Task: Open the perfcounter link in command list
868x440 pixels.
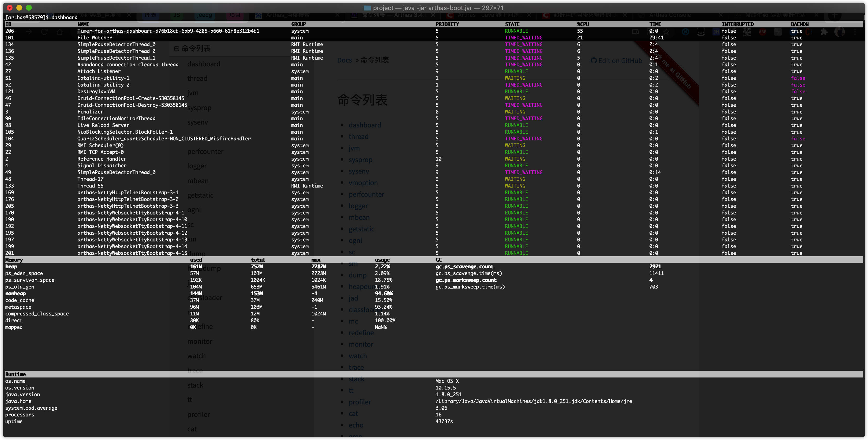Action: pos(366,194)
